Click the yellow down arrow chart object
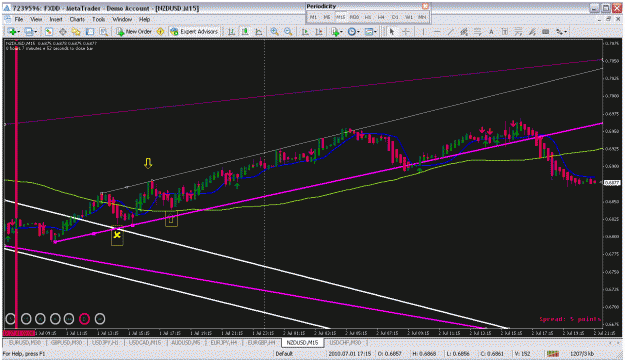The image size is (625, 360). tap(148, 163)
